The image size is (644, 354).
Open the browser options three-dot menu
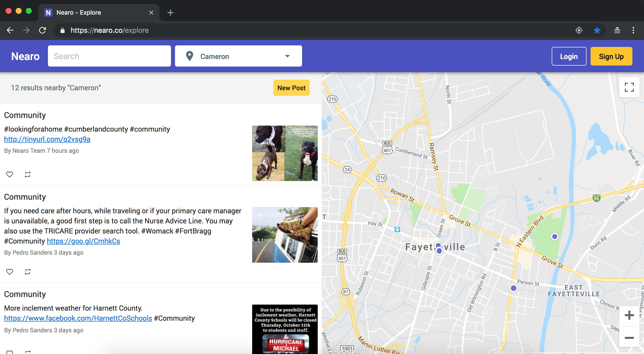coord(633,30)
